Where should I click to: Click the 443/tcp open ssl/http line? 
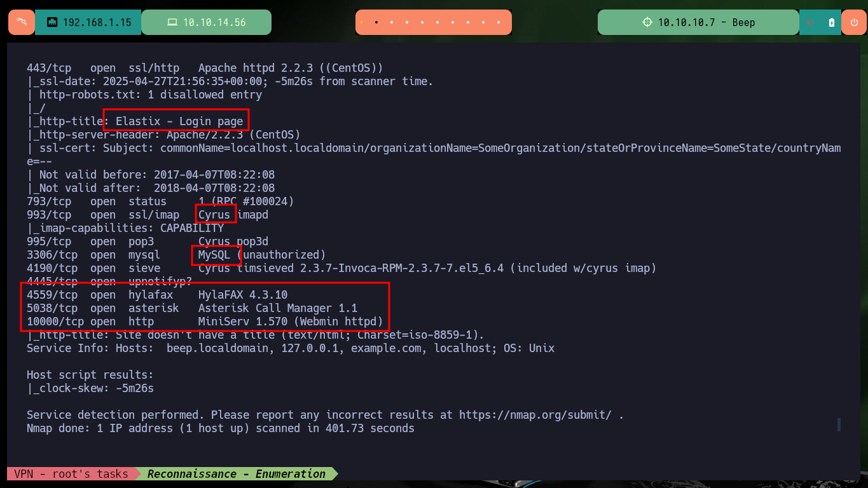[205, 68]
